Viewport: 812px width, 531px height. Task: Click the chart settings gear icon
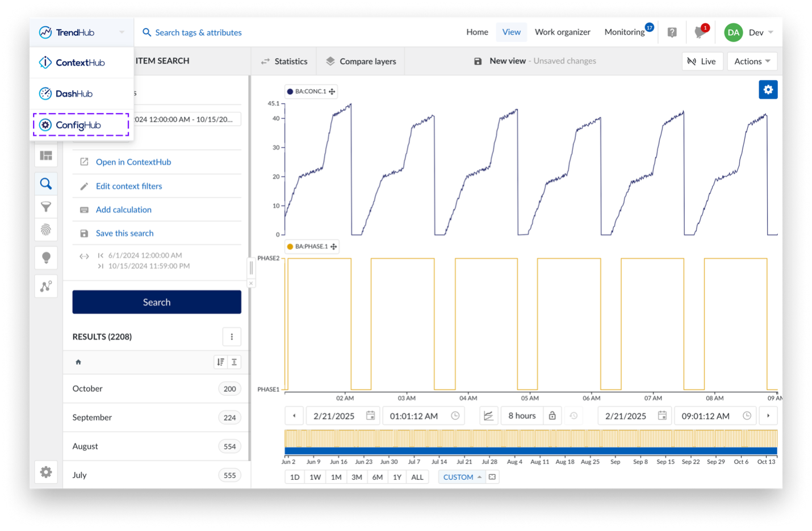768,90
